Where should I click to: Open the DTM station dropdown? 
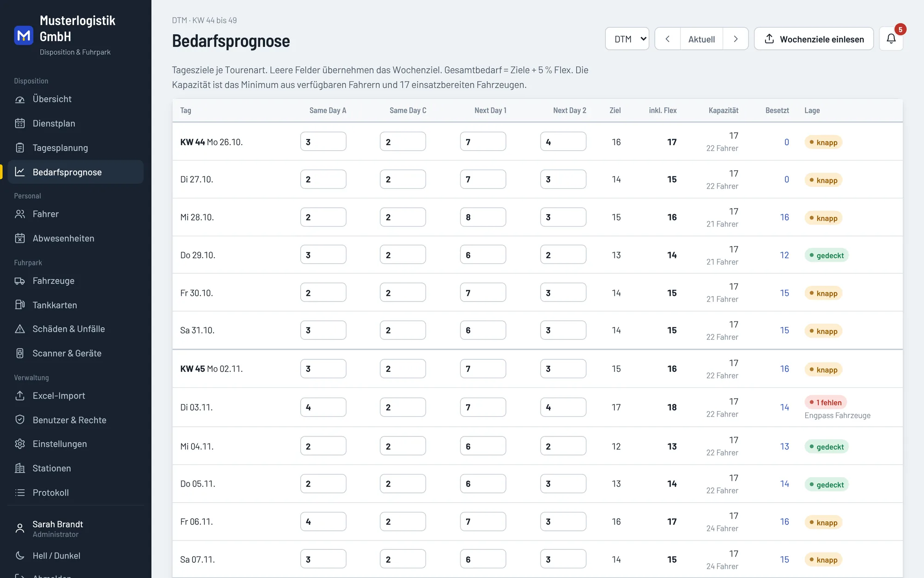tap(627, 39)
